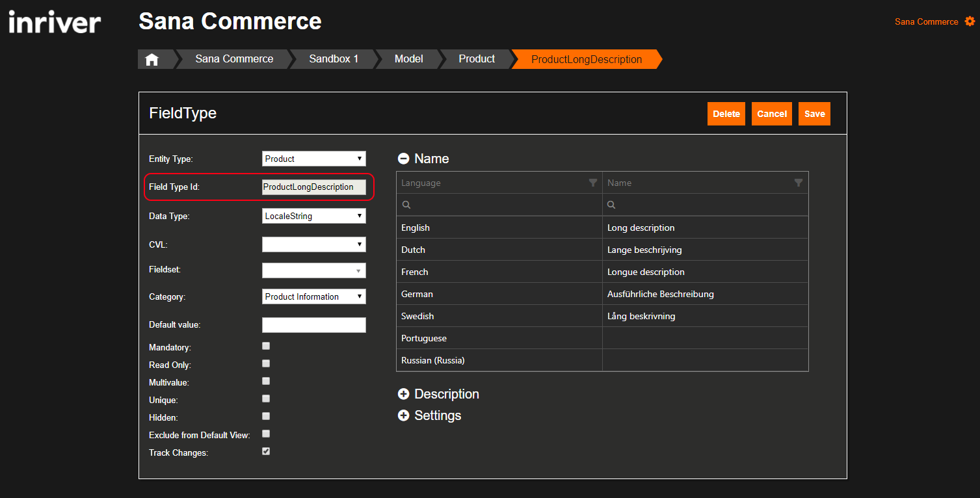Focus the Default value field
The height and width of the screenshot is (498, 980).
314,325
